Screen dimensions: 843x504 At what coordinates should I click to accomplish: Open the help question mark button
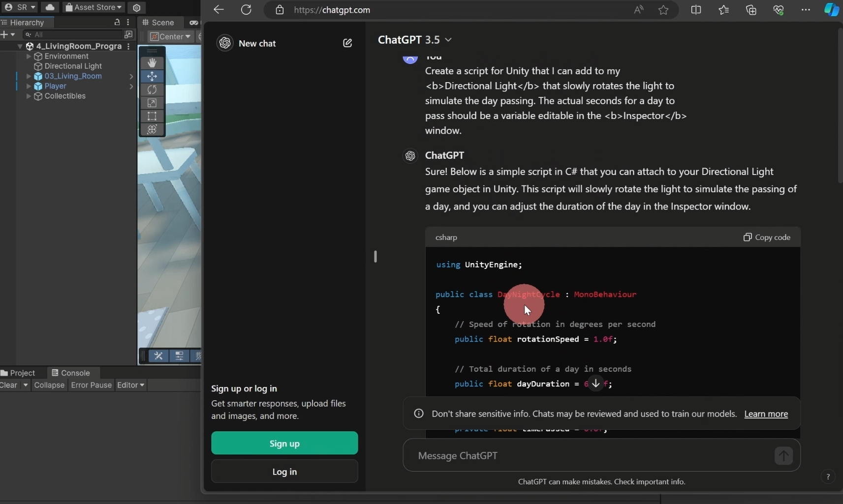pyautogui.click(x=828, y=476)
